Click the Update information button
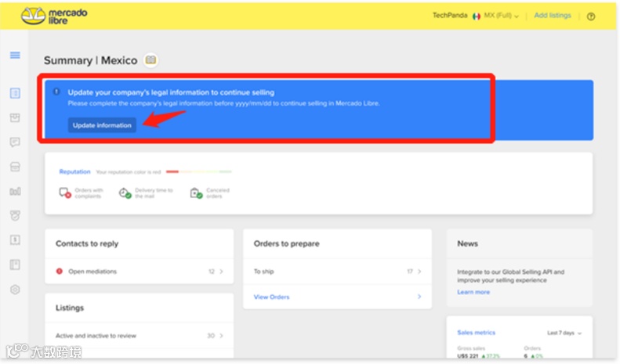620x364 pixels. 102,125
